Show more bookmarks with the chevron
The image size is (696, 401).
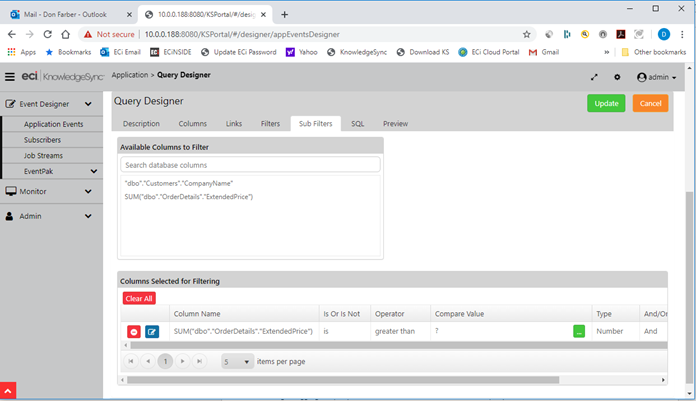click(x=606, y=52)
